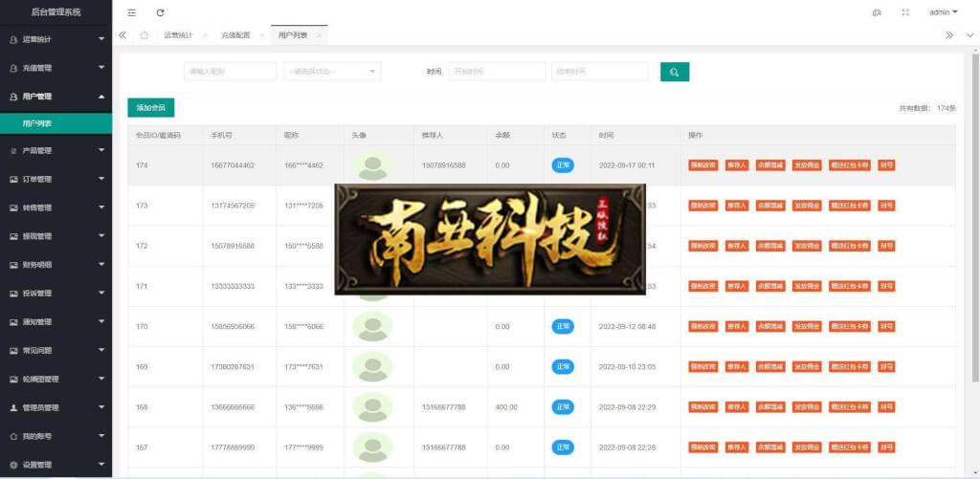Click 封号 button in row 167
The height and width of the screenshot is (479, 980).
pos(886,447)
